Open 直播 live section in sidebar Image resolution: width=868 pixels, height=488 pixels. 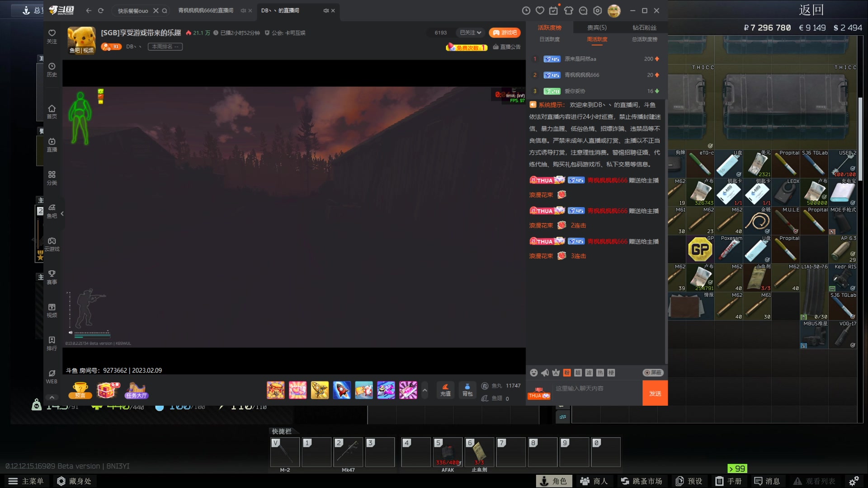52,145
